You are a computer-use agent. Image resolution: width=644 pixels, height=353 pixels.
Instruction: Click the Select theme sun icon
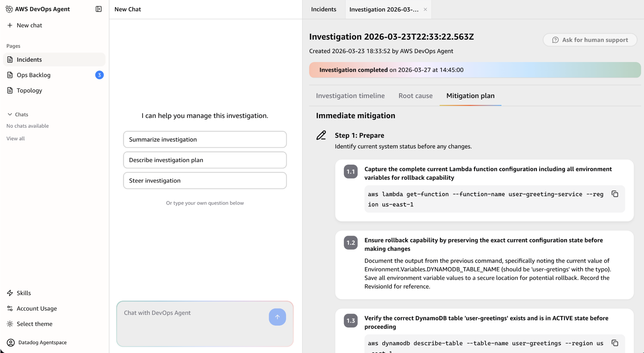point(10,324)
